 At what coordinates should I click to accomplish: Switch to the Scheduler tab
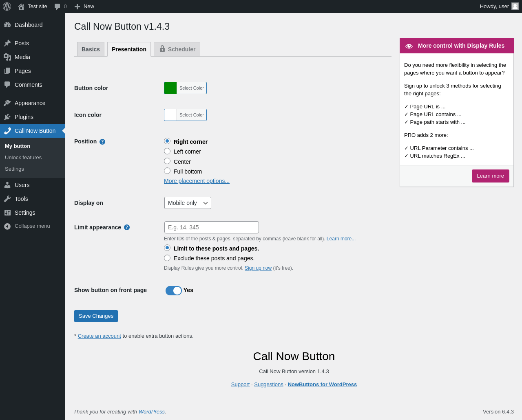177,49
